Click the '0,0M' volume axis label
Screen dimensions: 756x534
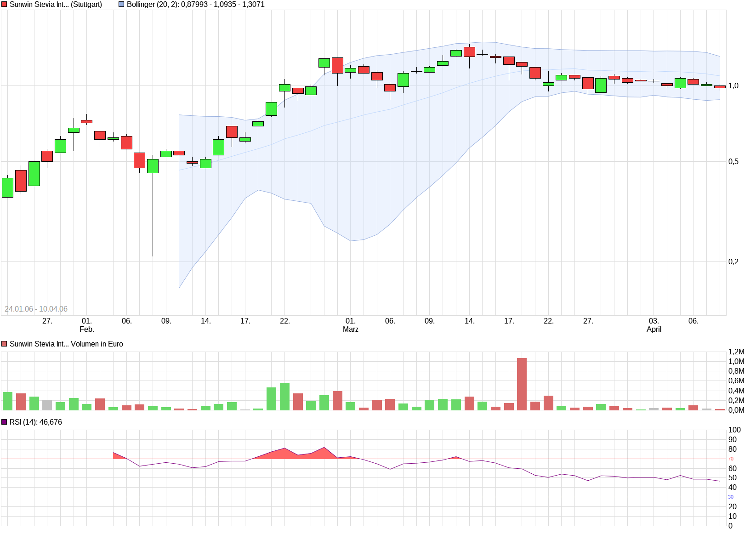click(x=736, y=410)
